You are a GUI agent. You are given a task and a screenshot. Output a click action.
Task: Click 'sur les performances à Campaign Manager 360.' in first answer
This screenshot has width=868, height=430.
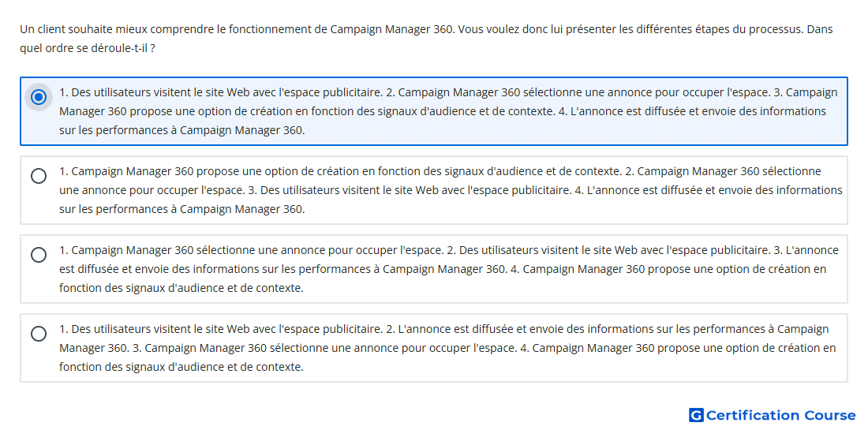[x=182, y=131]
